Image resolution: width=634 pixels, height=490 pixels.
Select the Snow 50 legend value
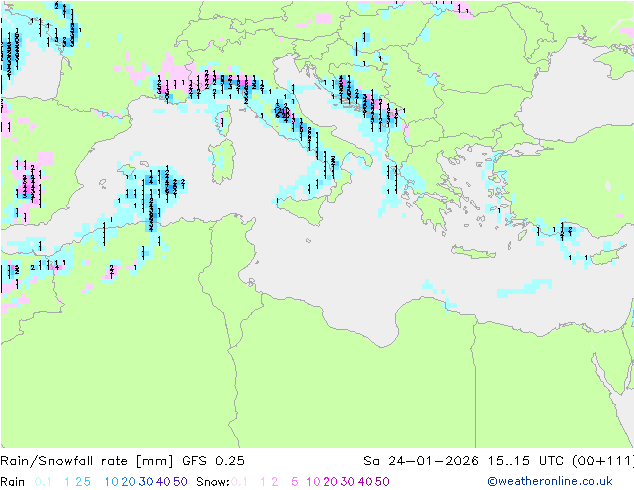pos(383,482)
